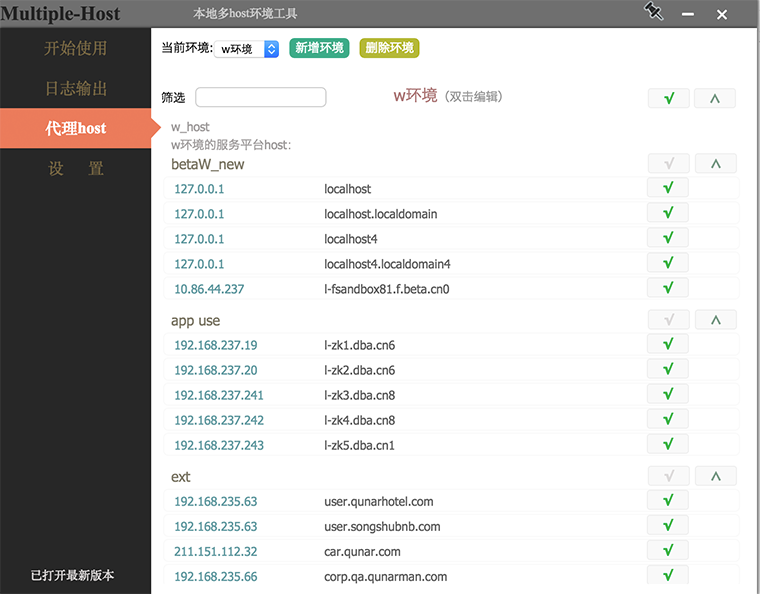Click the hostname user.qunarhotel.com
Screen dimensions: 760x594
pyautogui.click(x=379, y=502)
